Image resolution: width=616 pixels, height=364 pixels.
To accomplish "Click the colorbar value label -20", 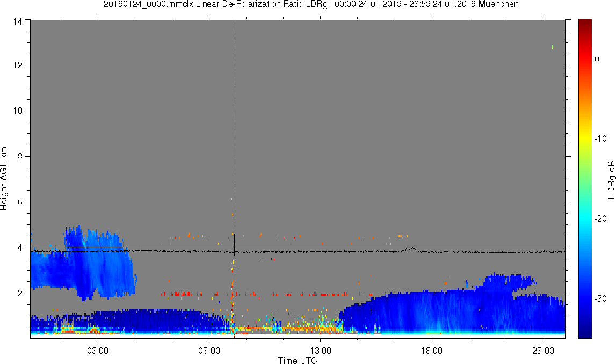I will (600, 219).
